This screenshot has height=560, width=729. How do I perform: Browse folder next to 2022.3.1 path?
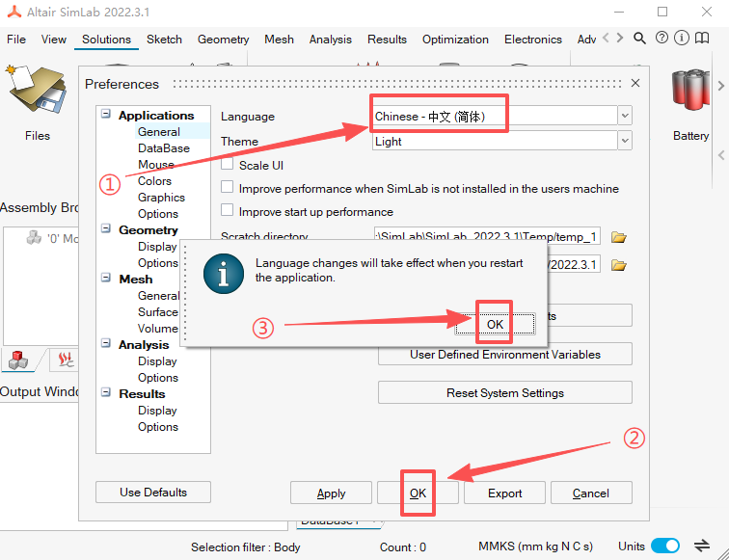coord(618,265)
